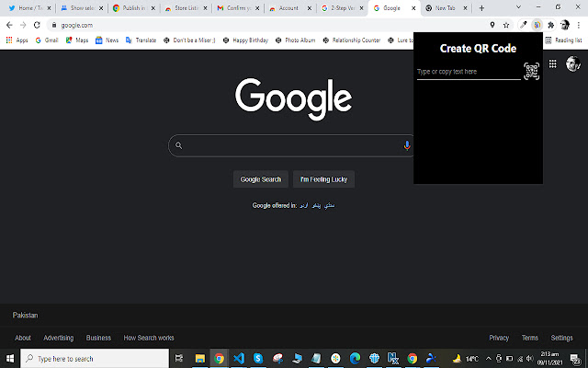Open File Explorer from the taskbar
This screenshot has height=368, width=588.
click(x=200, y=358)
